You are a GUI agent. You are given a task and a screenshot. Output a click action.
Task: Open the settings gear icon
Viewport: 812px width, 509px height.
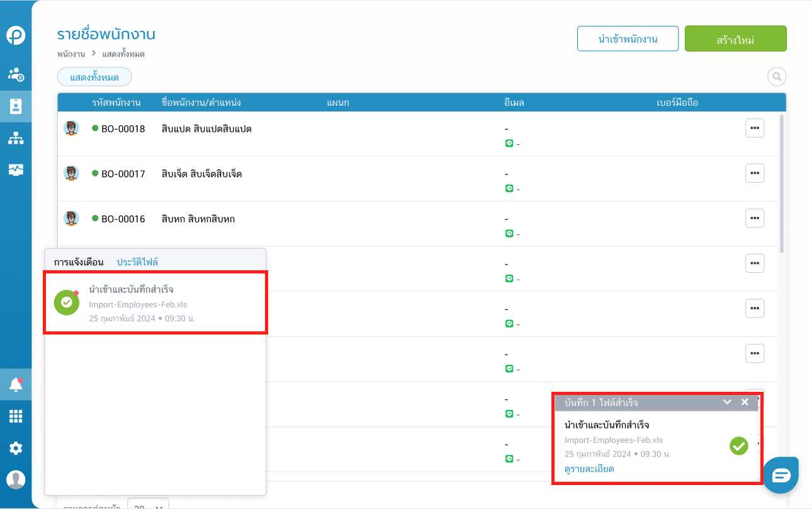tap(16, 449)
